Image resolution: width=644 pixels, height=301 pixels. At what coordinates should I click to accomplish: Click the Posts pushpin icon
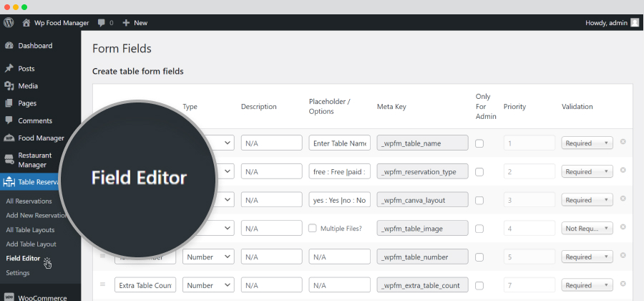9,68
